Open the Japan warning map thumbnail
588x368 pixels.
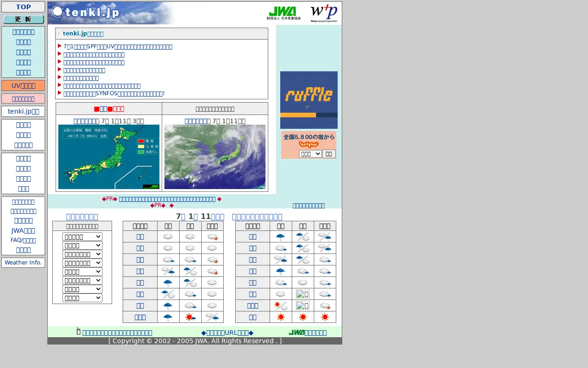coord(109,157)
